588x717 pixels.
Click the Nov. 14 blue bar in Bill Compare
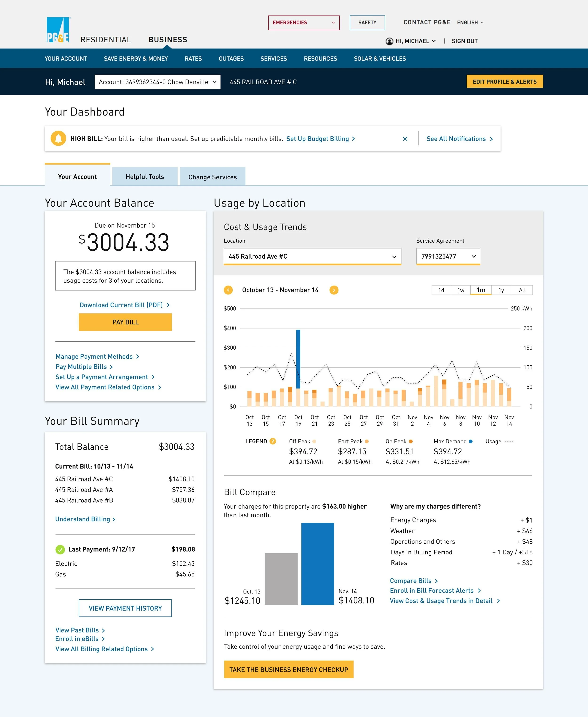pyautogui.click(x=317, y=562)
